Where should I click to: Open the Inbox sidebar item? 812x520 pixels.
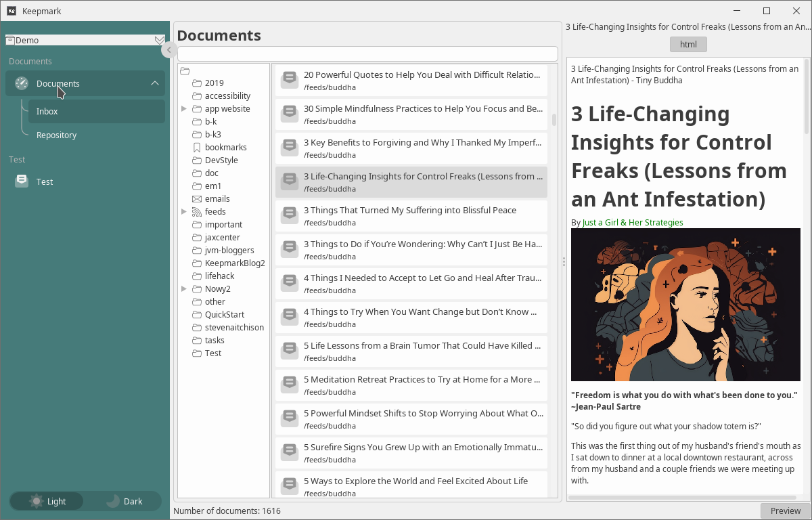[x=47, y=112]
